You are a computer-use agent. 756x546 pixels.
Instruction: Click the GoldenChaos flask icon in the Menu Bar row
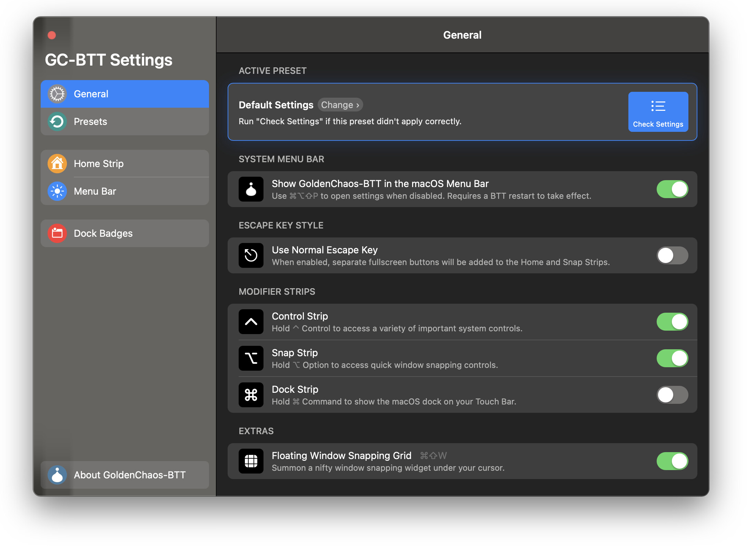[251, 189]
